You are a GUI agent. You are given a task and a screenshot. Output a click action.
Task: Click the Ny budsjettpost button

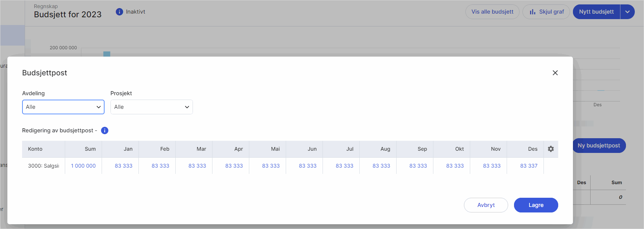pos(599,146)
